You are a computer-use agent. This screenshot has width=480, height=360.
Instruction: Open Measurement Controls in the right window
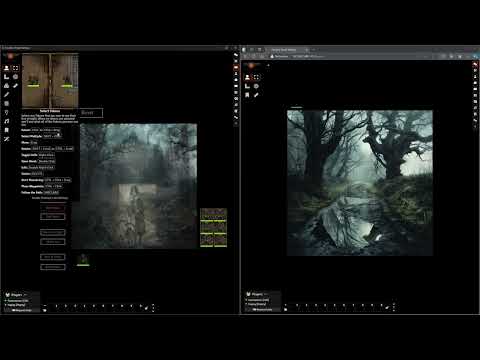click(247, 86)
